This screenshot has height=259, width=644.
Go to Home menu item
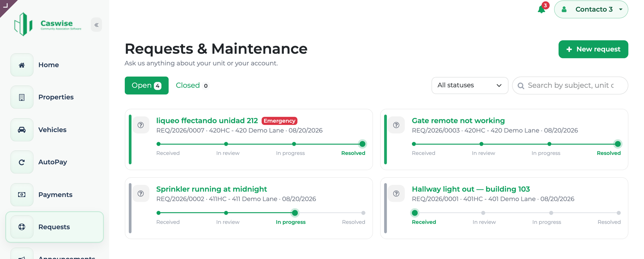pyautogui.click(x=49, y=65)
